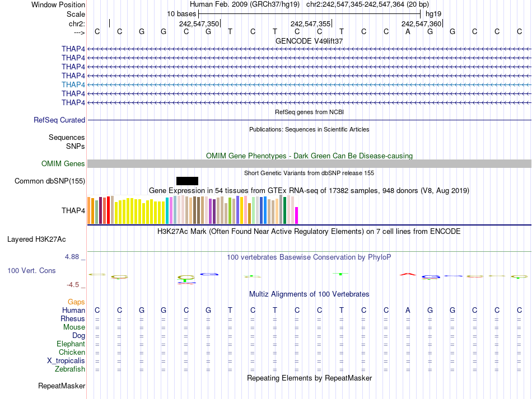
Task: Click the OMIM Genes label
Action: point(63,164)
